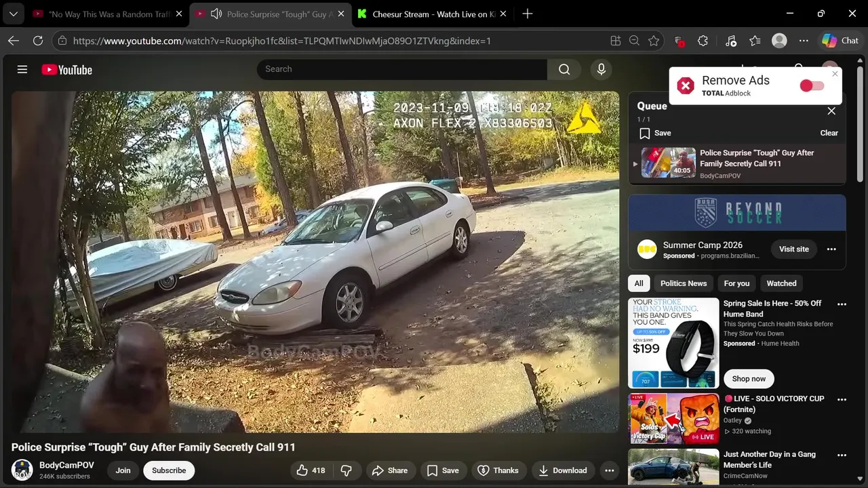Open a new browser tab
Image resolution: width=868 pixels, height=488 pixels.
point(528,14)
